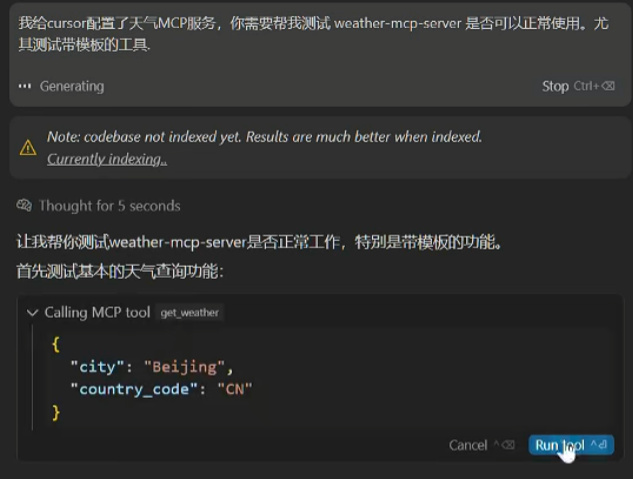Stop the generating response

coord(578,86)
